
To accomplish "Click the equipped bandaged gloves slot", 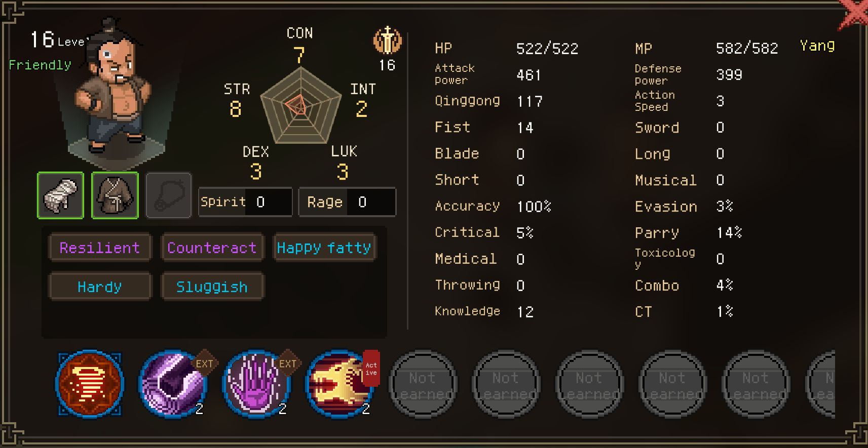I will coord(60,195).
